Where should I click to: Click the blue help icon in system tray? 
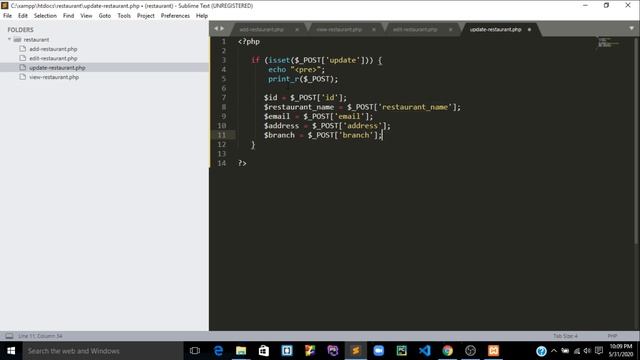[541, 351]
